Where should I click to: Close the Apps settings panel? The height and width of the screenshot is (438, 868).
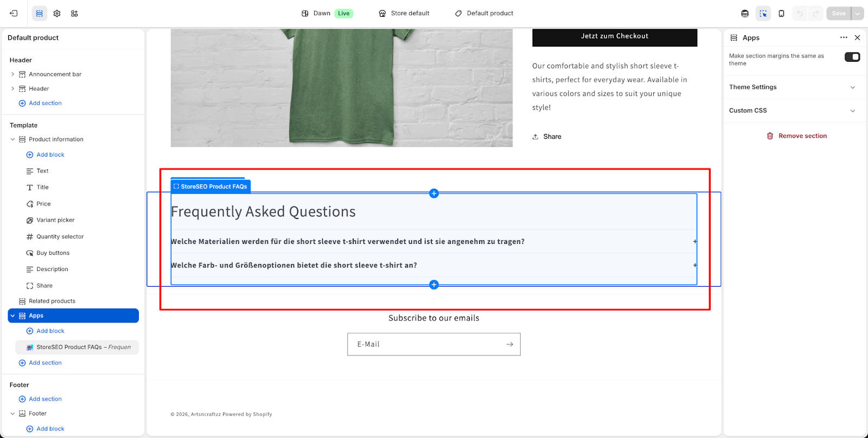857,37
